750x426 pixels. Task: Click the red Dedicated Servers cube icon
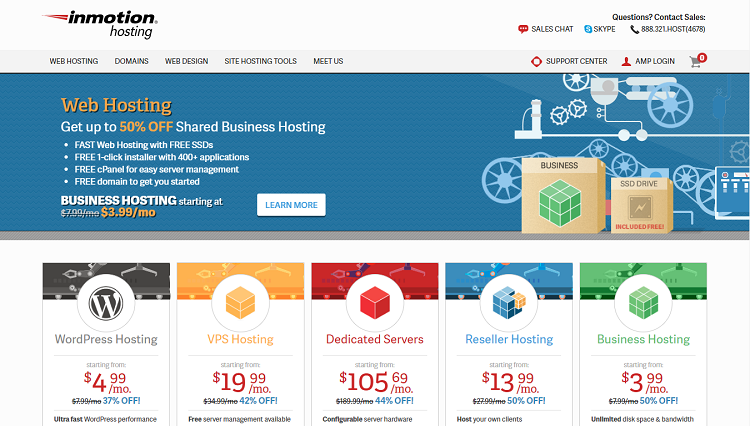point(374,302)
